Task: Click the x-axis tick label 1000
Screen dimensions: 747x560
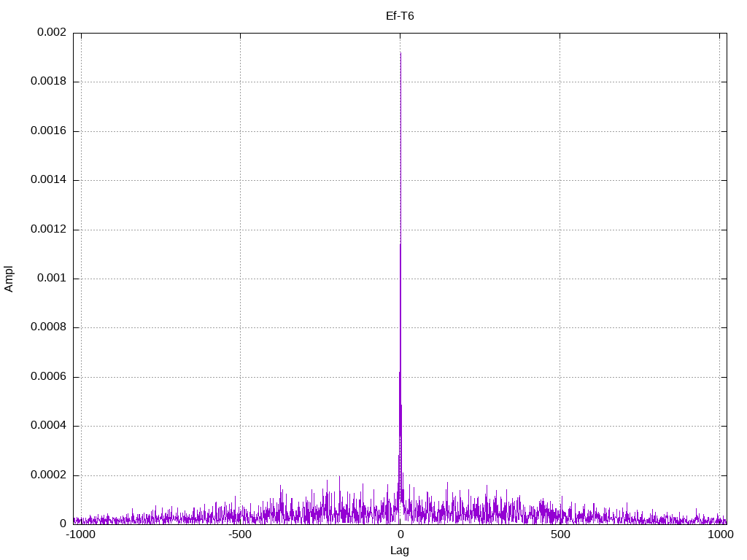Action: (x=720, y=534)
